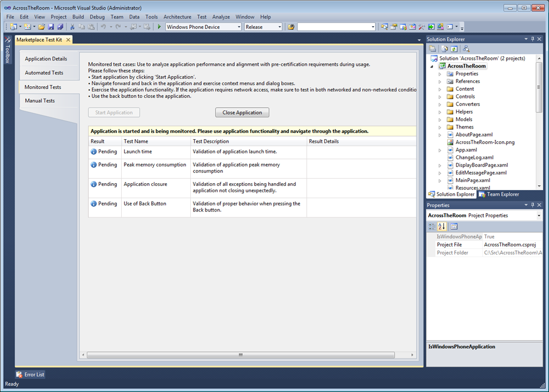
Task: Click the Save All toolbar icon
Action: click(60, 27)
